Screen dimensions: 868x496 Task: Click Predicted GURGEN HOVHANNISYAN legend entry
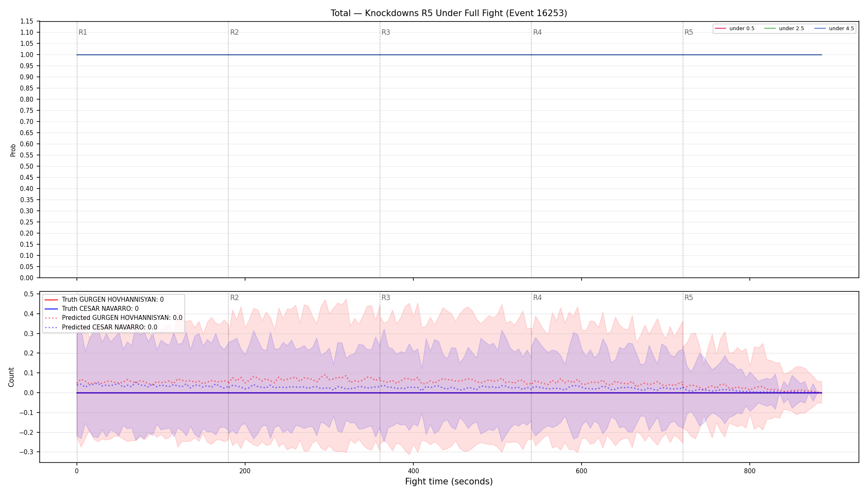click(x=113, y=318)
